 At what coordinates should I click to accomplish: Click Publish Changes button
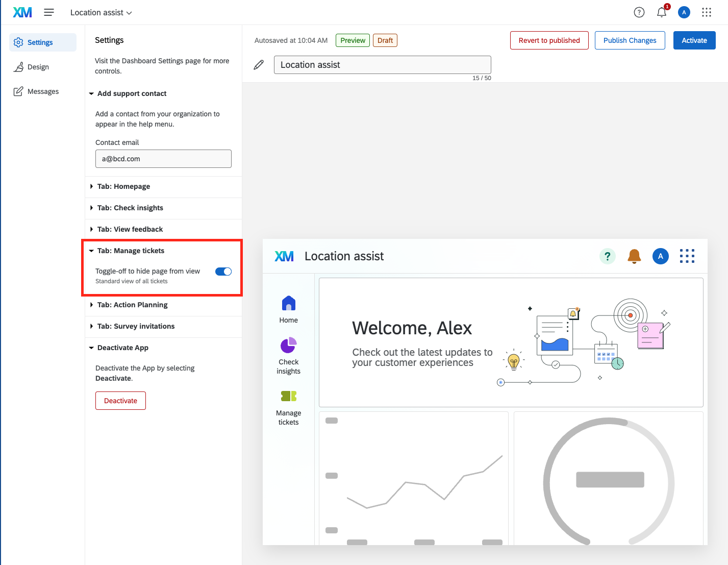630,40
